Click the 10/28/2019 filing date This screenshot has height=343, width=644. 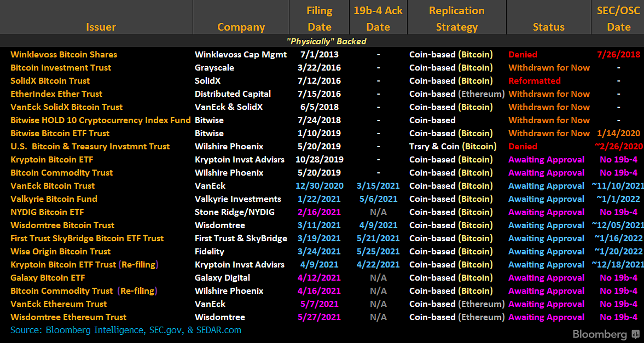[x=320, y=159]
